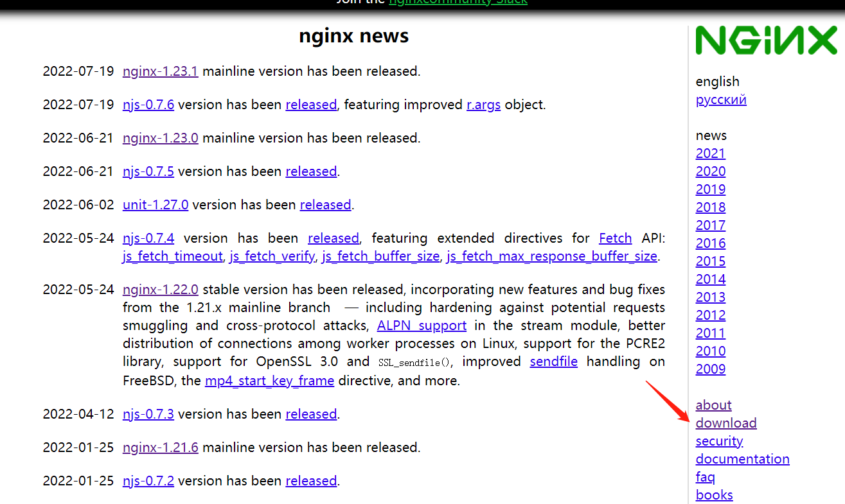
Task: Open the 2019 news archive
Action: [711, 189]
